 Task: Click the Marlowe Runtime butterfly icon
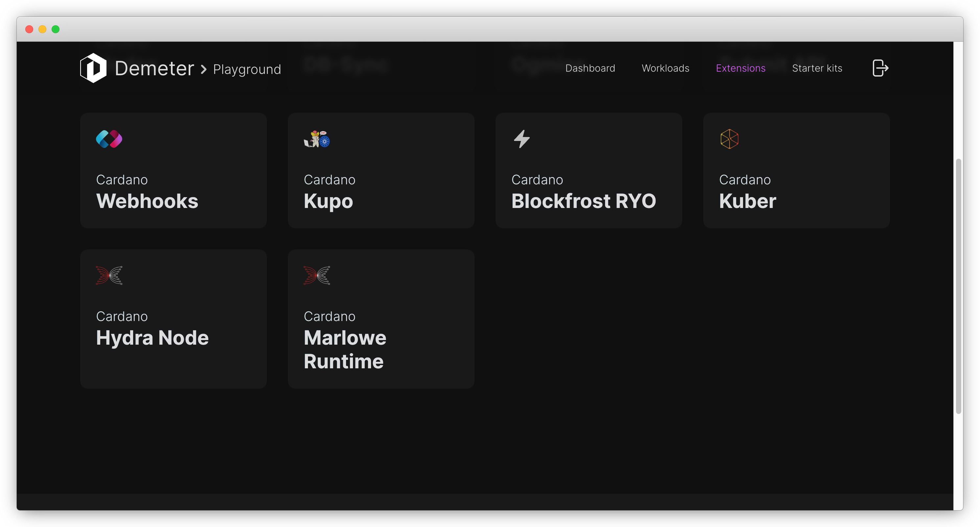point(317,275)
